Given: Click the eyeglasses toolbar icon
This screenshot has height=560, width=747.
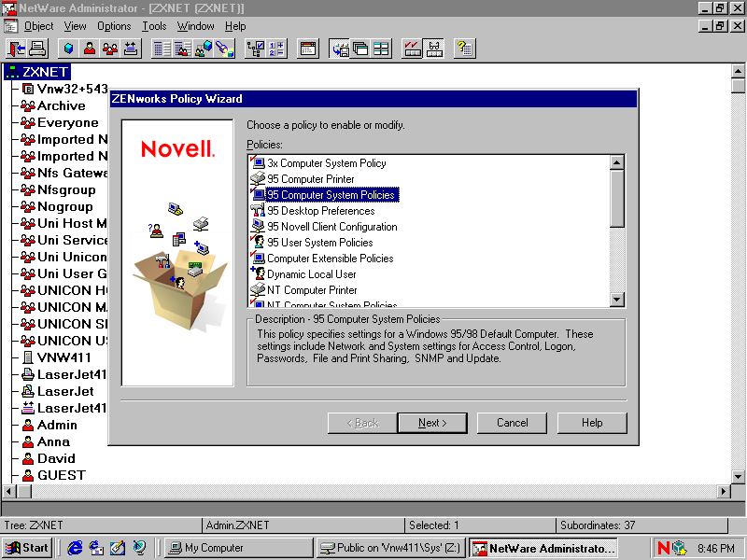Looking at the screenshot, I should coord(433,49).
